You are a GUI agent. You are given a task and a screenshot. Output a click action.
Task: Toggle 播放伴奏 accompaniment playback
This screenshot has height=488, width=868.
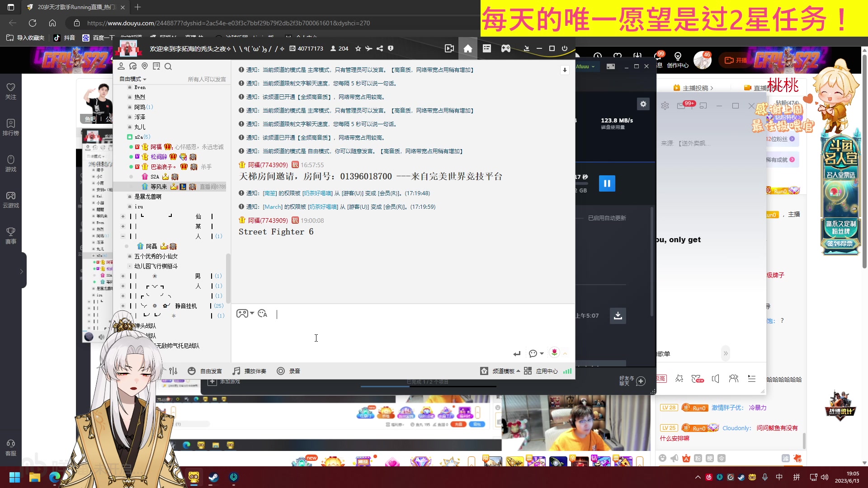(x=250, y=371)
